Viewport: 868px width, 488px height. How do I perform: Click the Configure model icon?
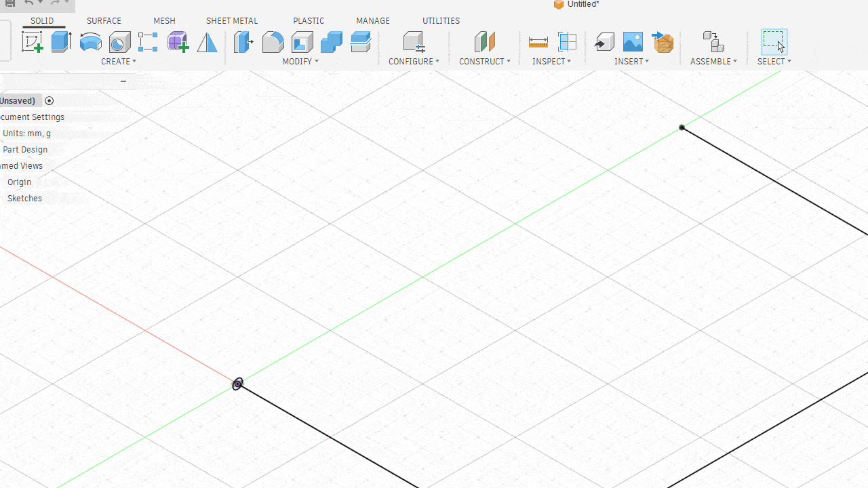414,42
